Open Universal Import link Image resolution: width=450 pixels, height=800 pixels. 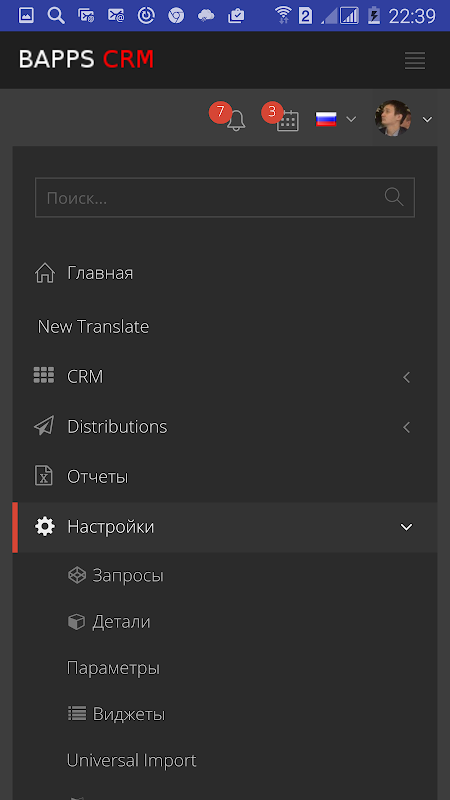tap(132, 760)
